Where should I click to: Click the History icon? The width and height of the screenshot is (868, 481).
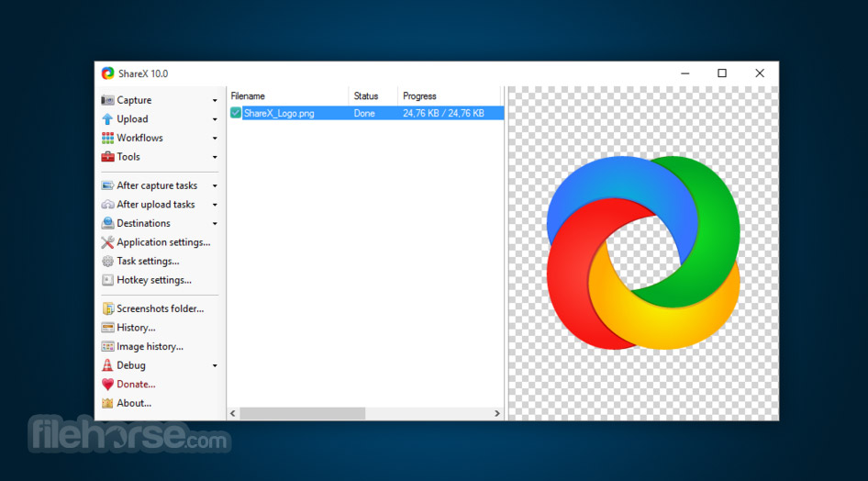pos(107,328)
